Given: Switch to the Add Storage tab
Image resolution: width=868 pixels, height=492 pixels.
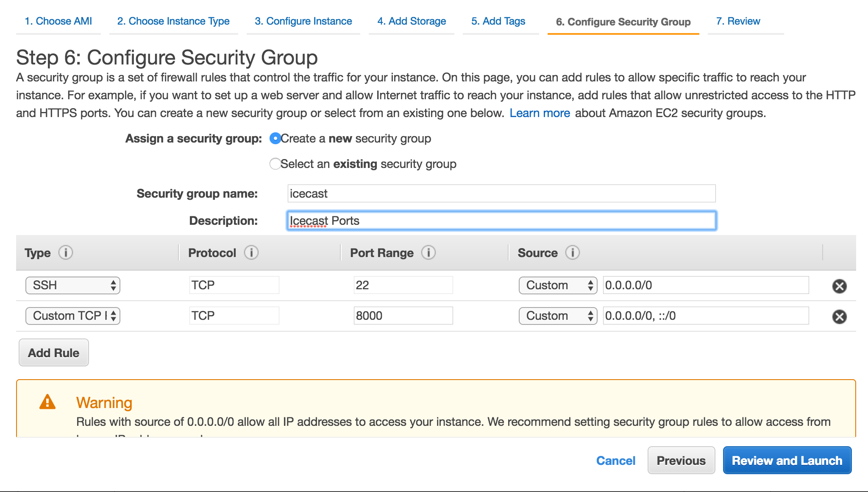Looking at the screenshot, I should pos(411,21).
